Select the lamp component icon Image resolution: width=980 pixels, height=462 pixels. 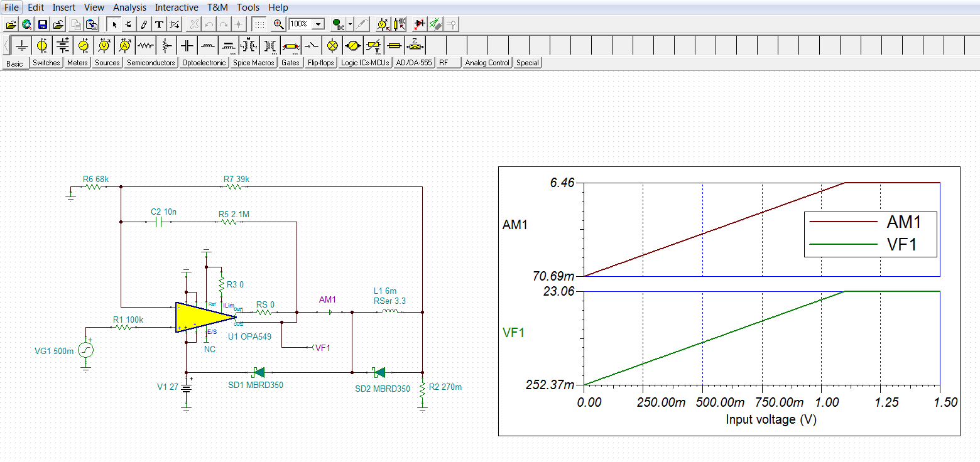tap(333, 45)
